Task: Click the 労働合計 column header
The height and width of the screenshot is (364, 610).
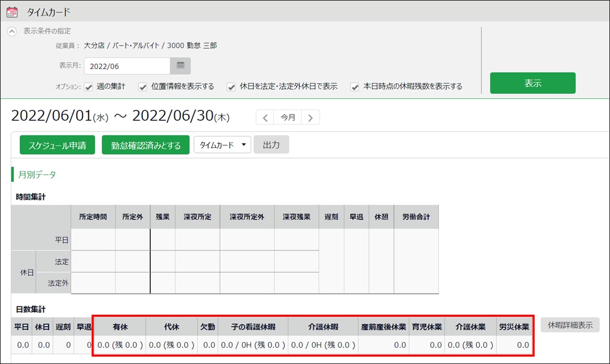Action: click(416, 217)
